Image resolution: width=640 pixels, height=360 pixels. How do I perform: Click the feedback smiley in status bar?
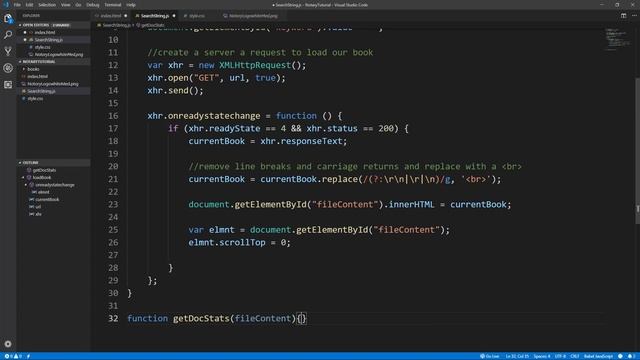tap(620, 356)
